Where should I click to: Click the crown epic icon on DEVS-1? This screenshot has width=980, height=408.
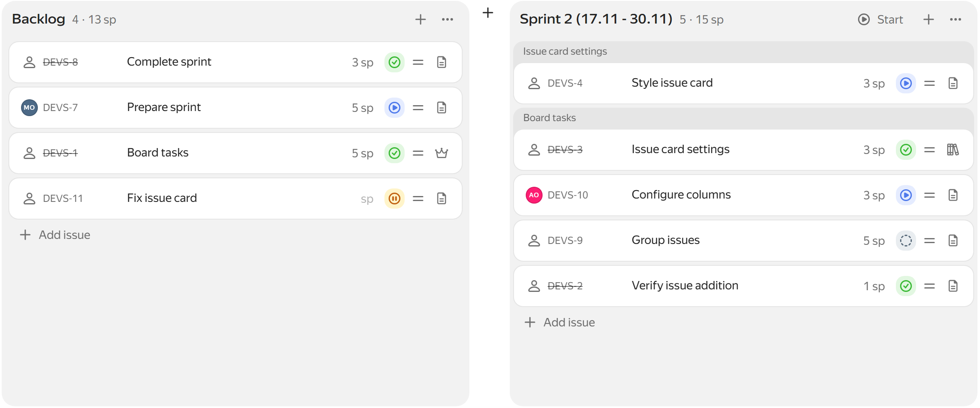(441, 153)
